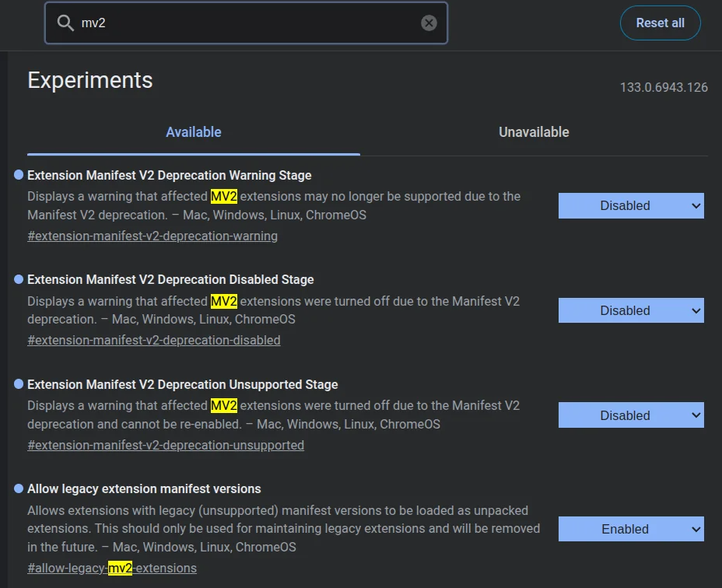Open the #extension-manifest-v2-deprecation-disabled link
Image resolution: width=722 pixels, height=588 pixels.
tap(154, 340)
